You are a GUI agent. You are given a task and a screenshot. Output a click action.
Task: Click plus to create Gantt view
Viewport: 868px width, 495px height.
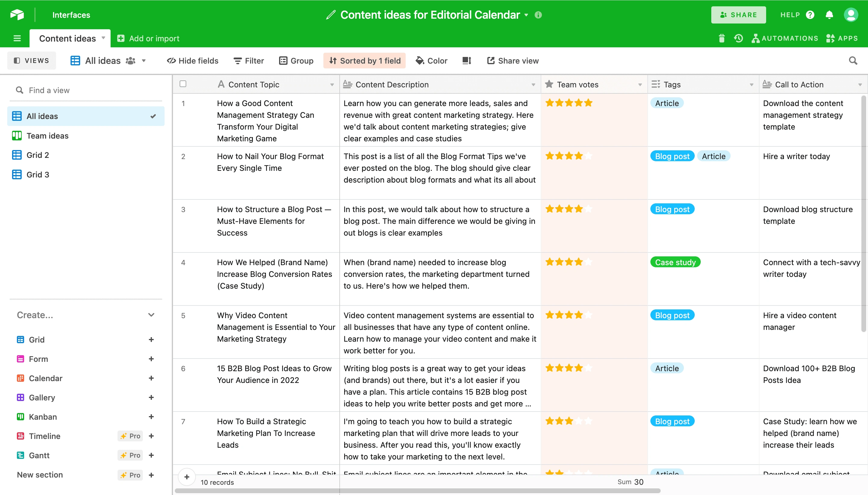[x=151, y=456]
